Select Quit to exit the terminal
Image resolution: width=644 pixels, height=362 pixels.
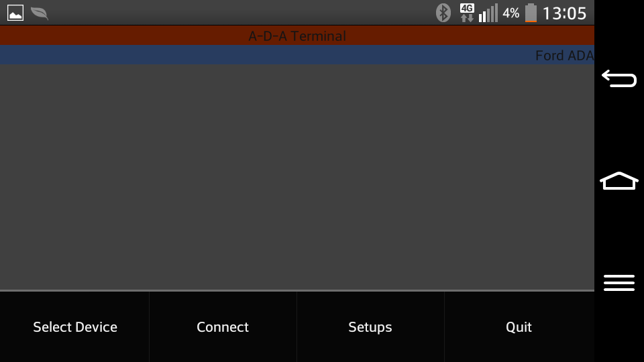coord(519,327)
